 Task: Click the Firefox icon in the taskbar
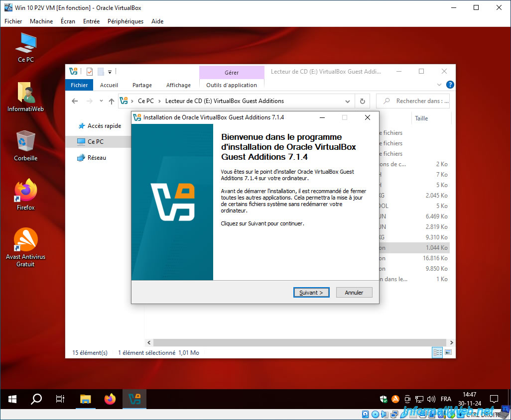pyautogui.click(x=110, y=399)
